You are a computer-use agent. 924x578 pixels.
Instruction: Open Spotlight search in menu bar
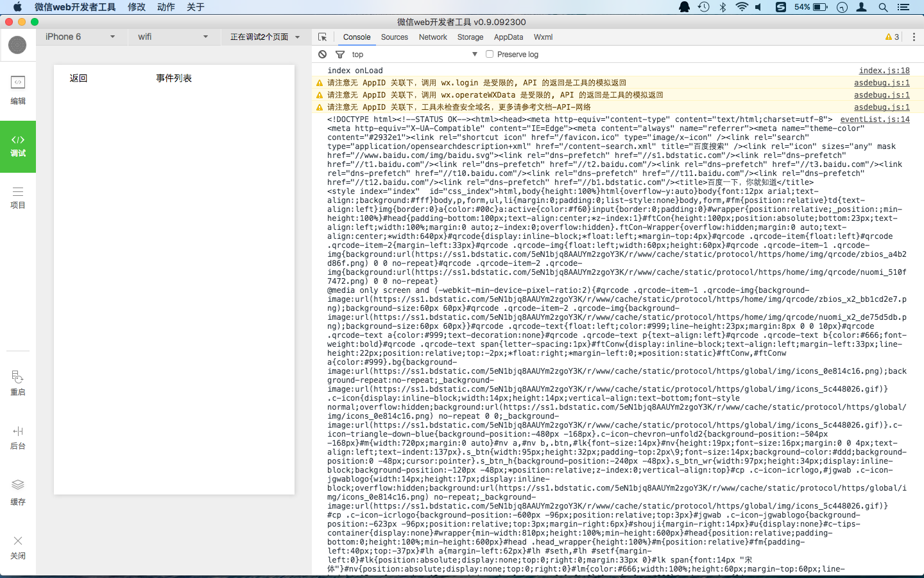(x=883, y=7)
